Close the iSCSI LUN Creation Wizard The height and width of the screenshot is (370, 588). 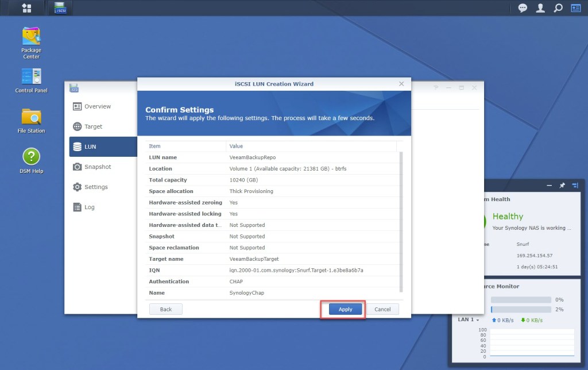(401, 84)
